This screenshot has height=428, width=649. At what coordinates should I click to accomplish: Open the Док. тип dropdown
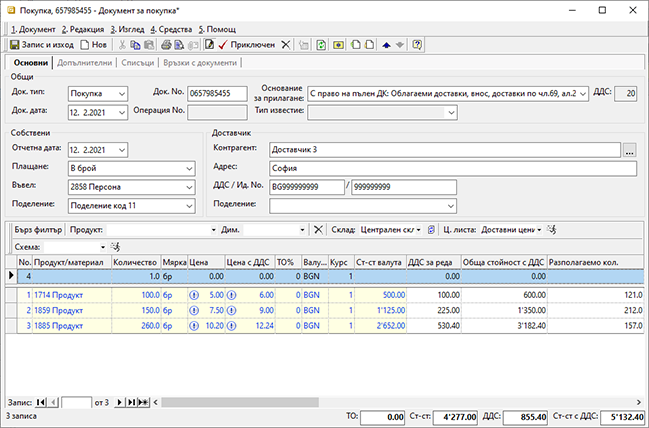click(121, 94)
